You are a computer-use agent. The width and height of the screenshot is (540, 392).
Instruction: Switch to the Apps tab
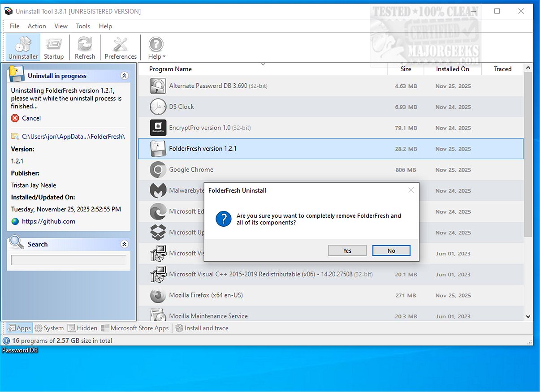point(19,328)
